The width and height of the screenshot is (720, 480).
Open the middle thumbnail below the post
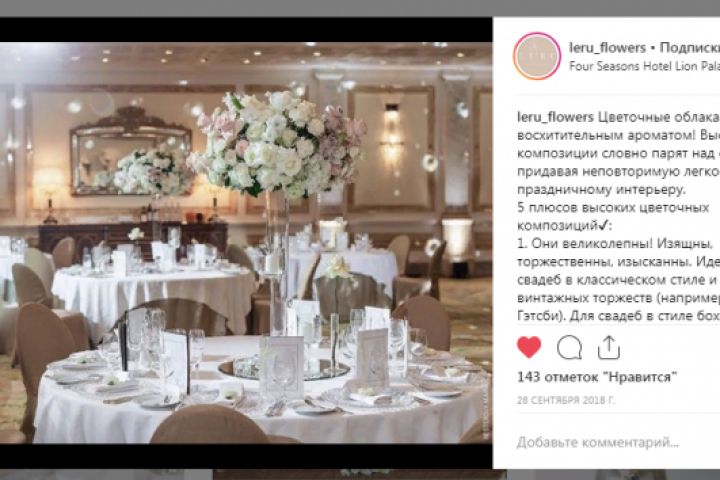coord(360,474)
